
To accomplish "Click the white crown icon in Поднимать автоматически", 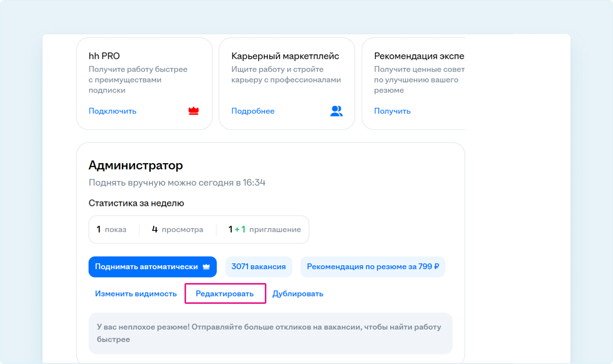I will point(206,267).
